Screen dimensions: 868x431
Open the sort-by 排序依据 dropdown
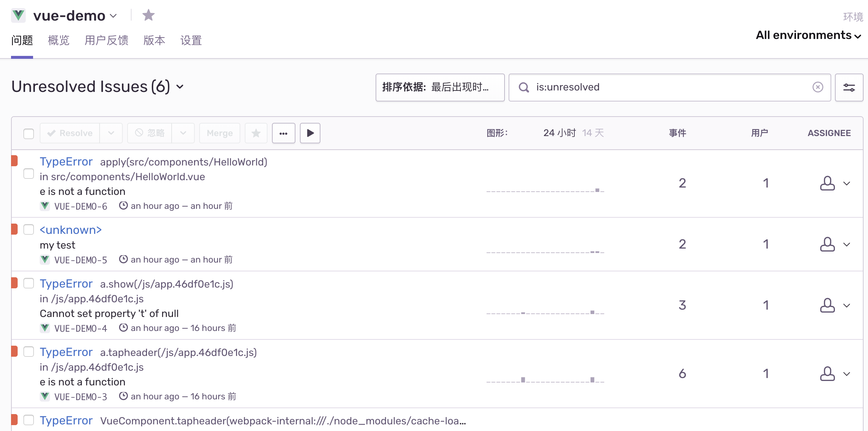point(440,87)
